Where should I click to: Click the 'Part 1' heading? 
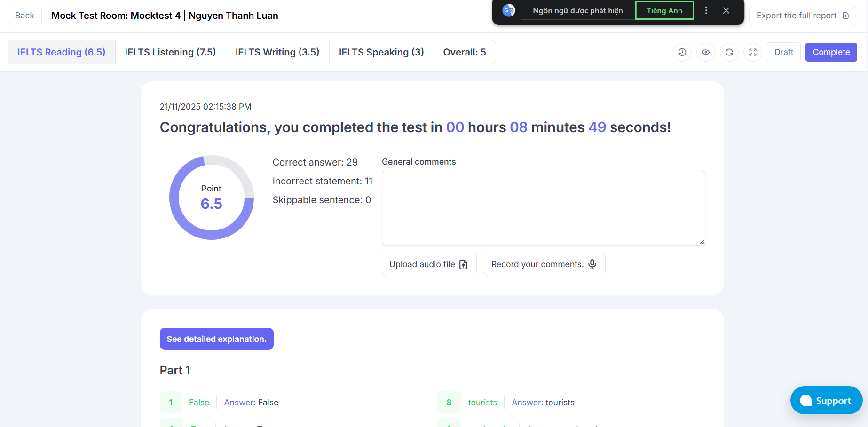click(175, 370)
